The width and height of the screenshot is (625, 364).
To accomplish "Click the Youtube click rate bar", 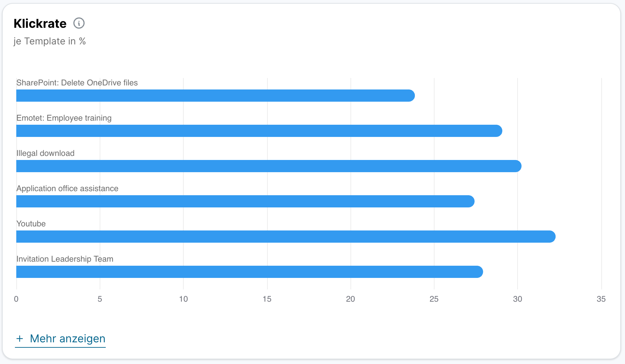I will pos(286,237).
